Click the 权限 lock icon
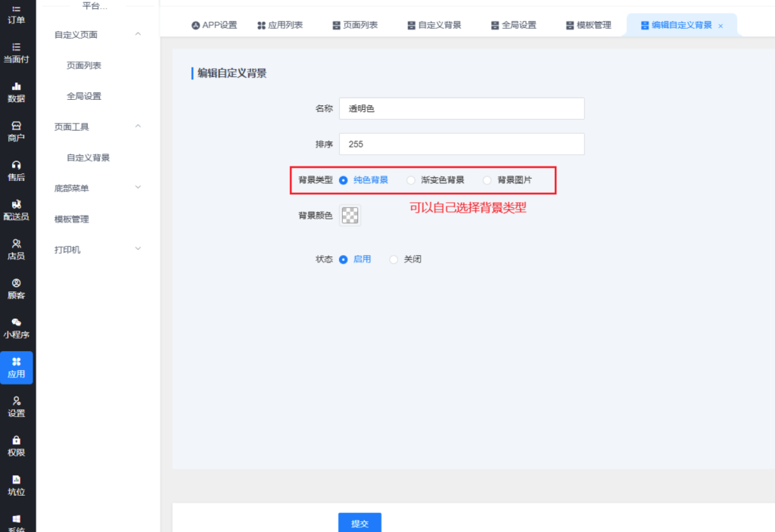 [x=17, y=440]
